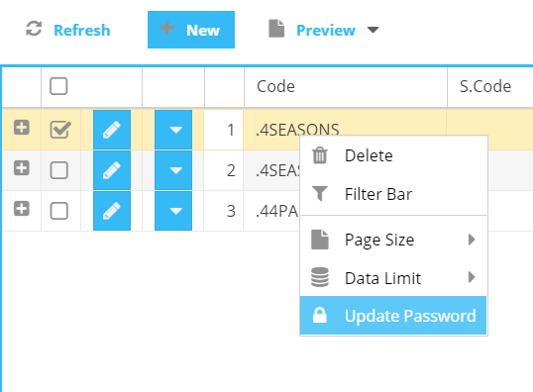Expand row 3 with the plus icon

22,209
